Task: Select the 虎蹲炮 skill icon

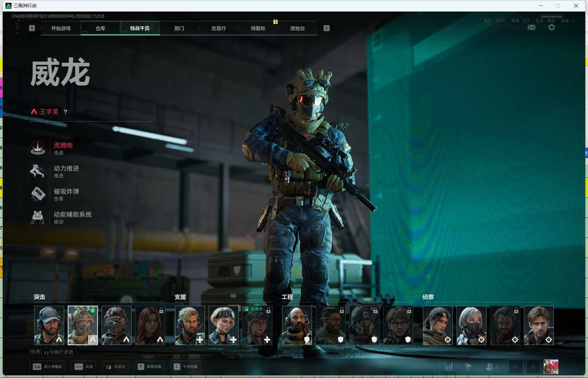Action: (x=38, y=148)
